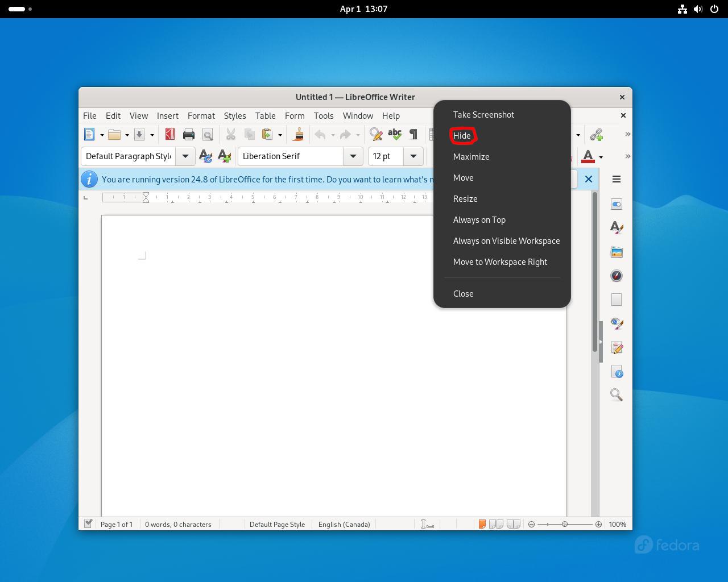Click the Save document icon
This screenshot has height=582, width=728.
[x=139, y=135]
